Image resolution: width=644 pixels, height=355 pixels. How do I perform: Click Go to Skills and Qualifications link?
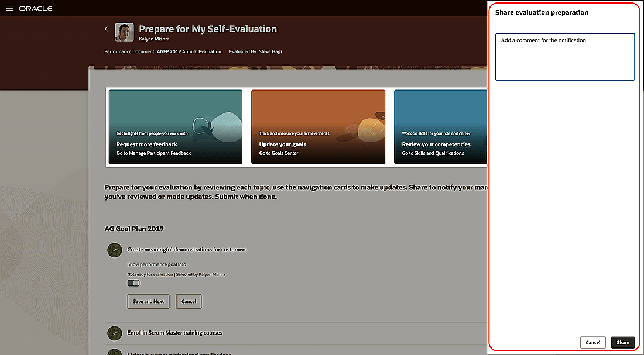click(x=433, y=153)
